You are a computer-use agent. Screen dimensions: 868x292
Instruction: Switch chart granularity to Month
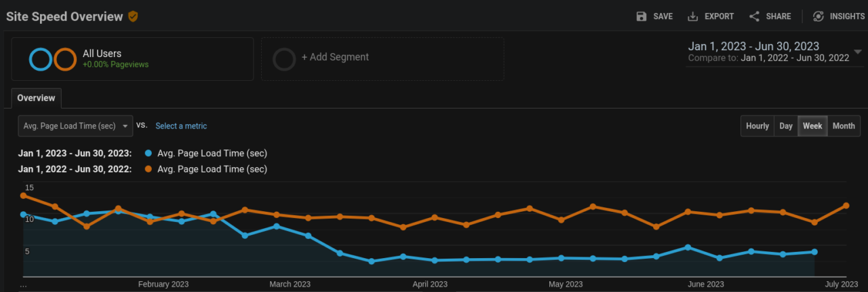pyautogui.click(x=844, y=126)
